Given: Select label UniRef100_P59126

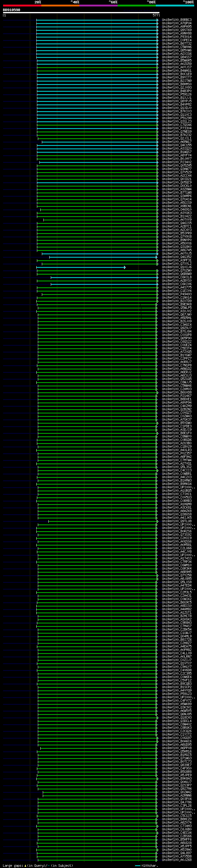Looking at the screenshot, I should click(177, 94).
